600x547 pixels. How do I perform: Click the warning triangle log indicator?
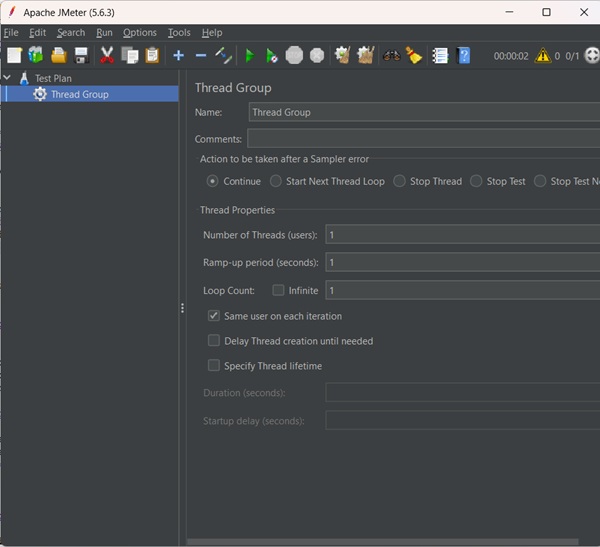(x=542, y=56)
